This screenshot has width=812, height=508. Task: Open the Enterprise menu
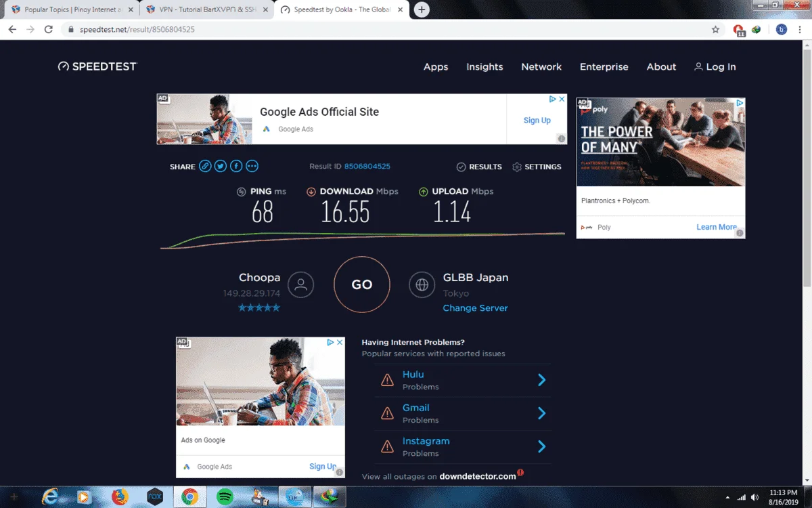(x=604, y=66)
